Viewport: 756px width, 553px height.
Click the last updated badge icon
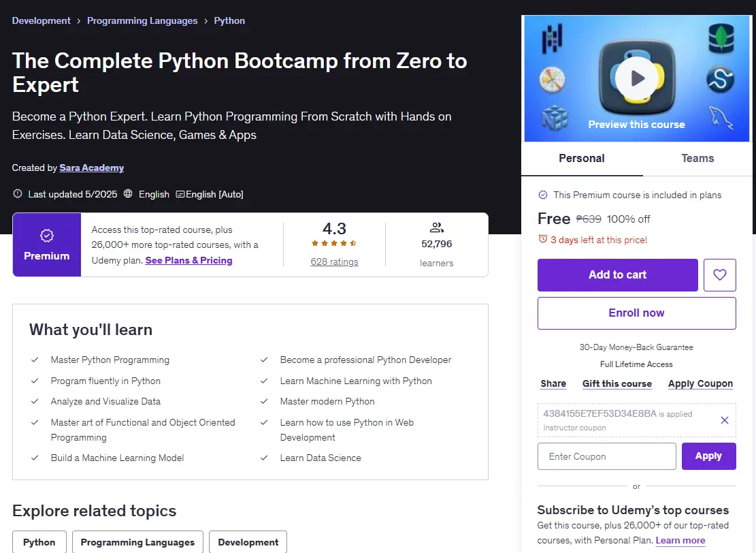[18, 194]
